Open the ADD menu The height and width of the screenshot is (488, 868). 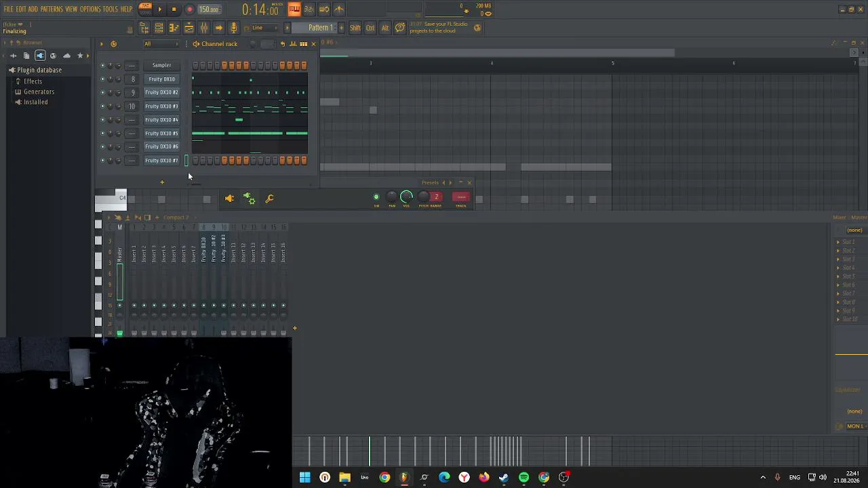[x=33, y=9]
